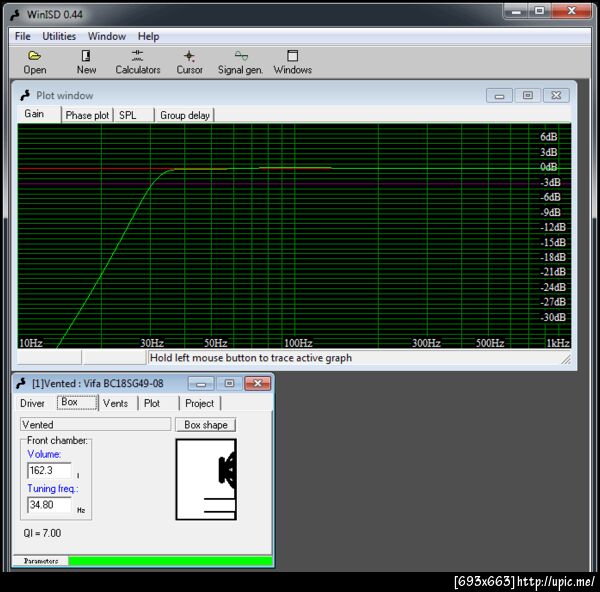Click the 100Hz axis label
The image size is (600, 592).
pos(298,343)
